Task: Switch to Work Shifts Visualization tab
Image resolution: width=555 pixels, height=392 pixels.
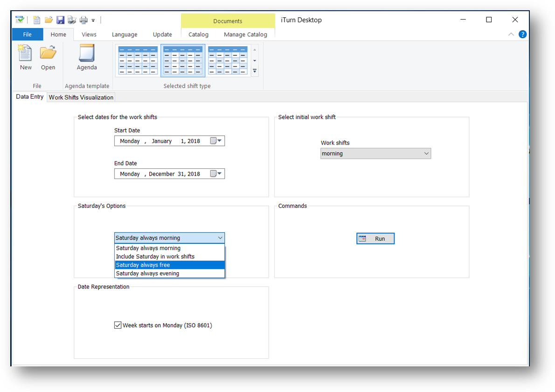Action: (x=81, y=97)
